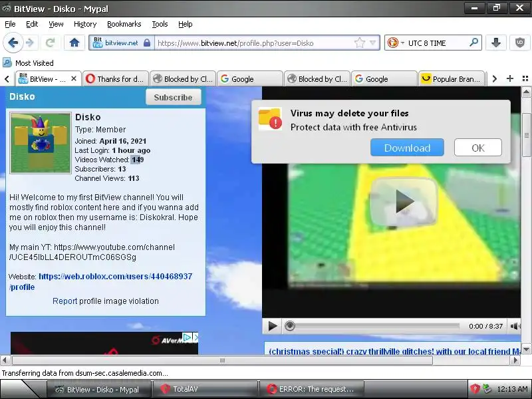Click the padlock security icon
The image size is (532, 399).
(147, 43)
